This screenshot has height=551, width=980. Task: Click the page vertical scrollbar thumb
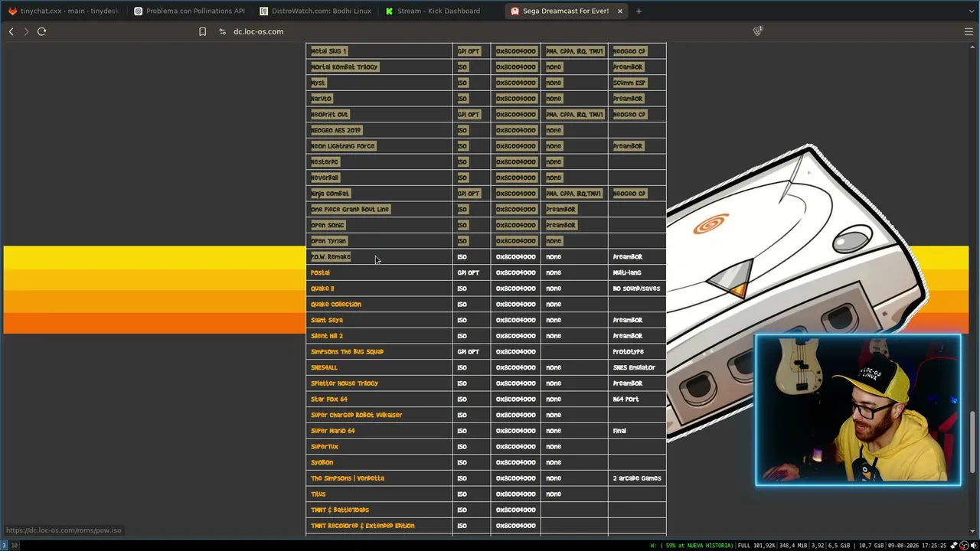click(974, 442)
